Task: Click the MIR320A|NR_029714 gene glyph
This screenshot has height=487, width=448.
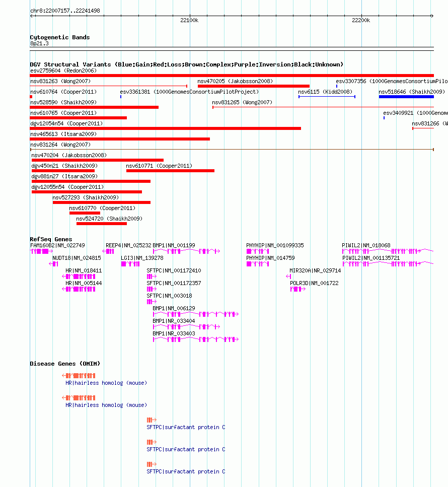Action: 288,276
